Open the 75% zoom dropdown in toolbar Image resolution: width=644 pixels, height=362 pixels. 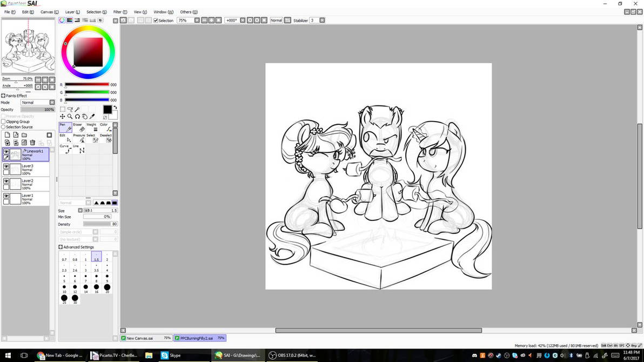[197, 20]
